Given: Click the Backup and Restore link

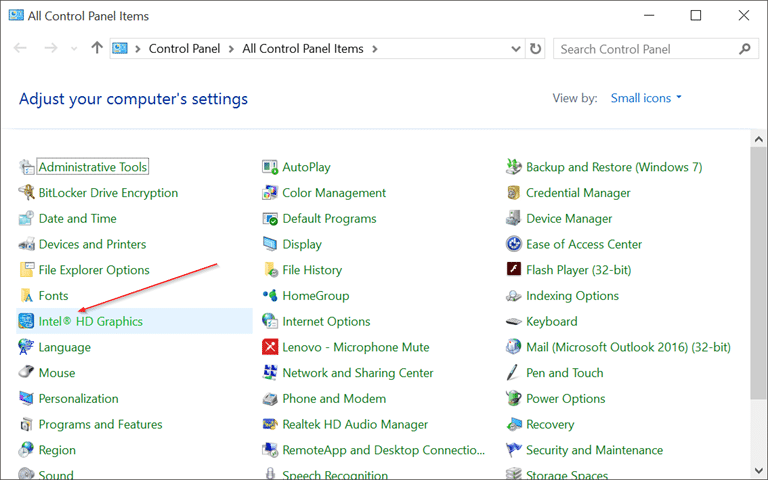Looking at the screenshot, I should (614, 167).
